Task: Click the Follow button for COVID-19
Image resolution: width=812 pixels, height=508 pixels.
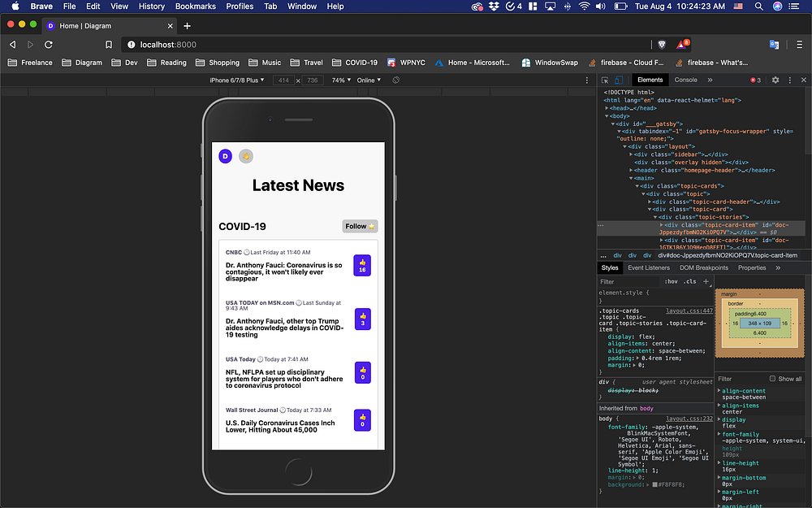Action: (360, 226)
